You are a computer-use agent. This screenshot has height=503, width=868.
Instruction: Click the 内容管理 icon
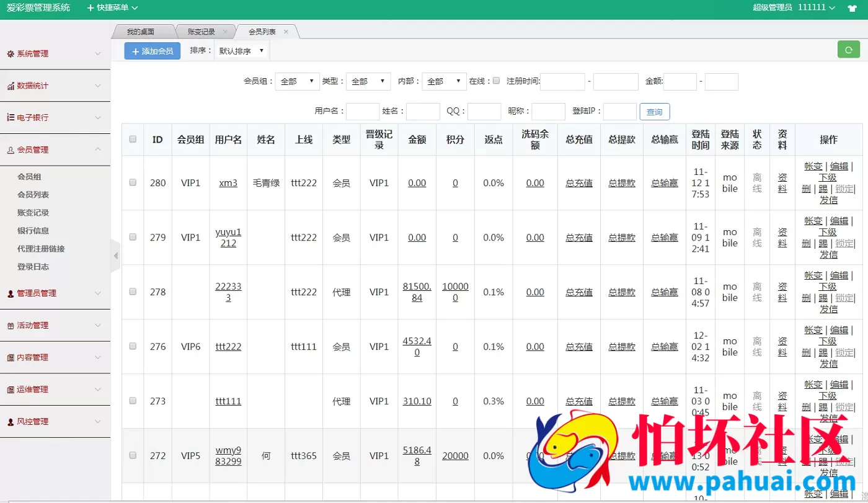[x=11, y=358]
